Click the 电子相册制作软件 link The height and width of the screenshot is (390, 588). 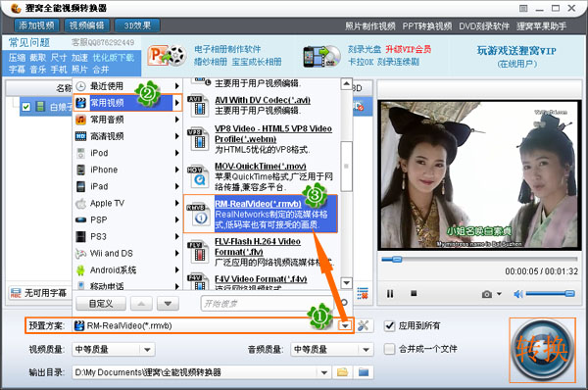227,49
